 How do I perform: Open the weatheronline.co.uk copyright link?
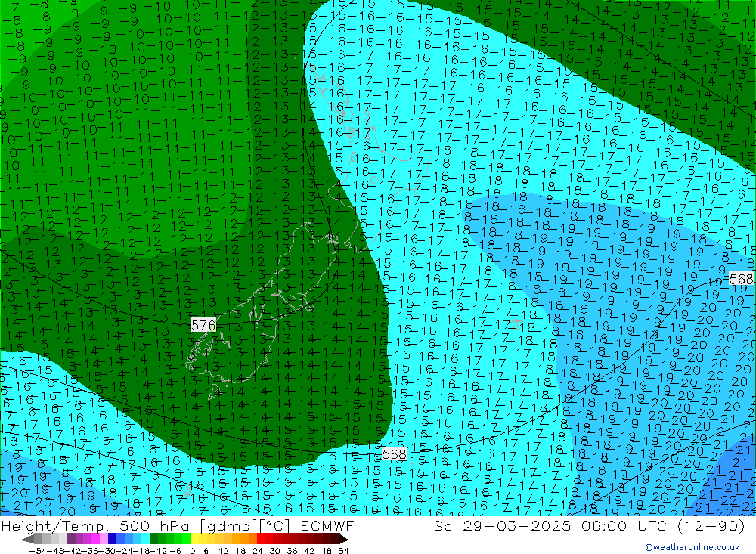tap(692, 547)
